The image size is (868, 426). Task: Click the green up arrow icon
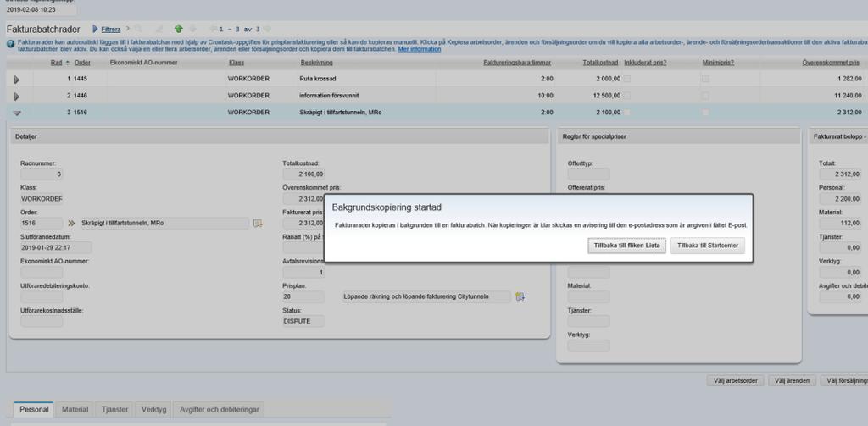(x=178, y=29)
